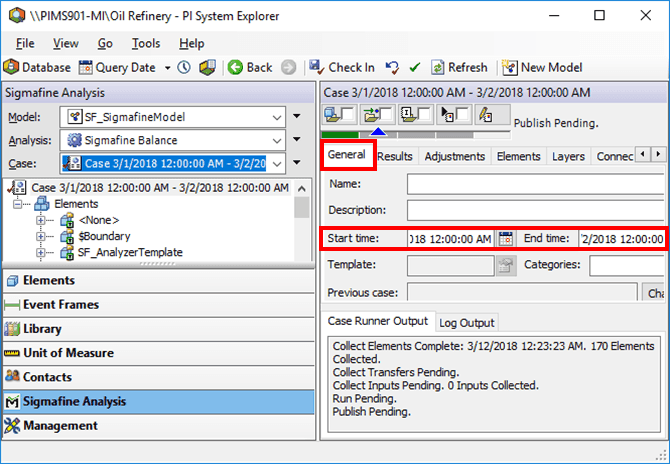Select the case root node in tree
The image size is (670, 464).
(160, 188)
